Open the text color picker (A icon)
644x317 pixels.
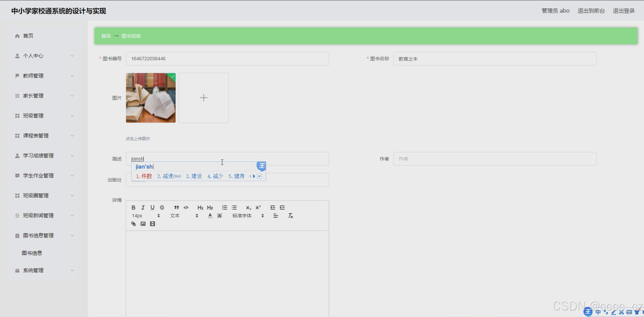210,216
